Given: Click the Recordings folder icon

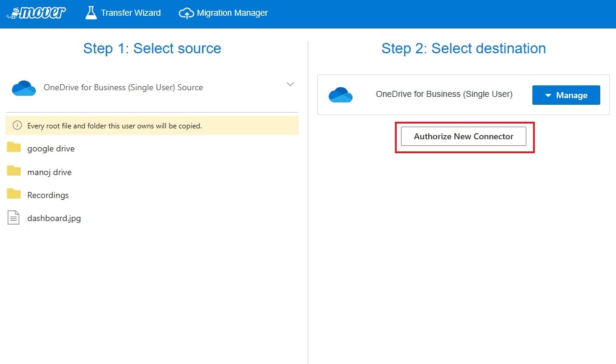Looking at the screenshot, I should point(14,194).
